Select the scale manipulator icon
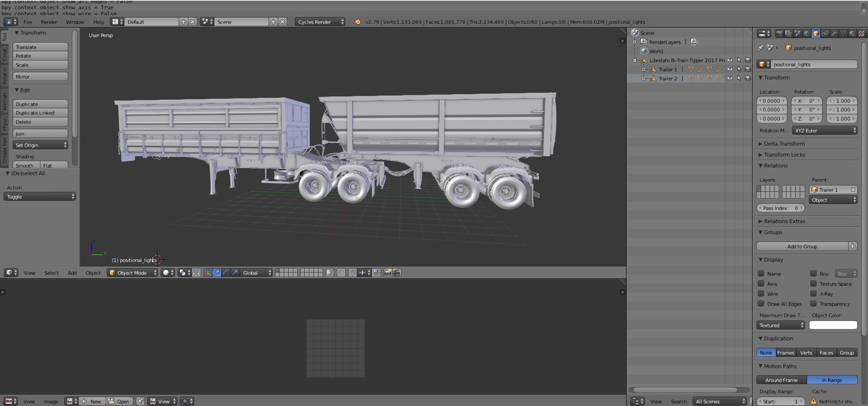Image resolution: width=868 pixels, height=406 pixels. (235, 273)
